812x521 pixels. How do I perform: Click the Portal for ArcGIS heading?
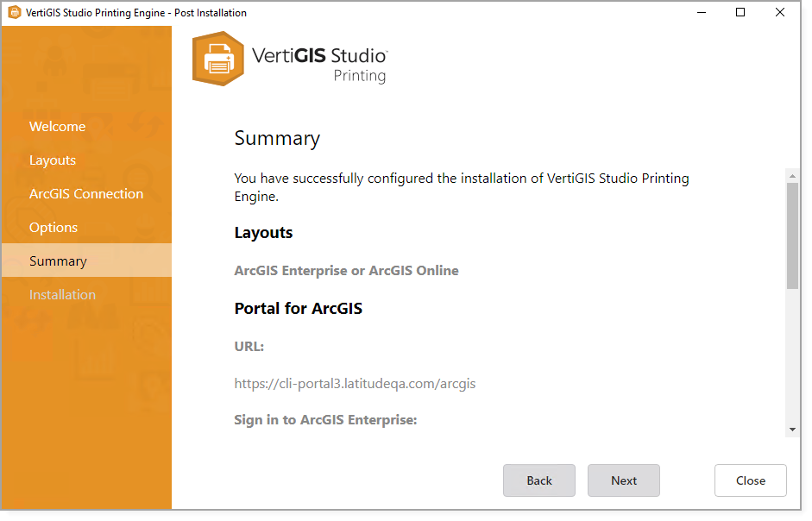[298, 309]
